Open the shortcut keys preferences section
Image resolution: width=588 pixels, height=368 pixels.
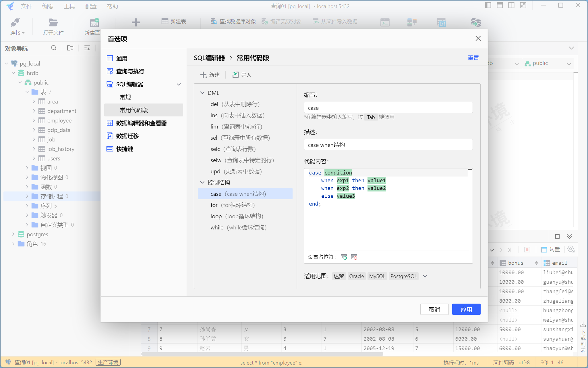[x=125, y=149]
